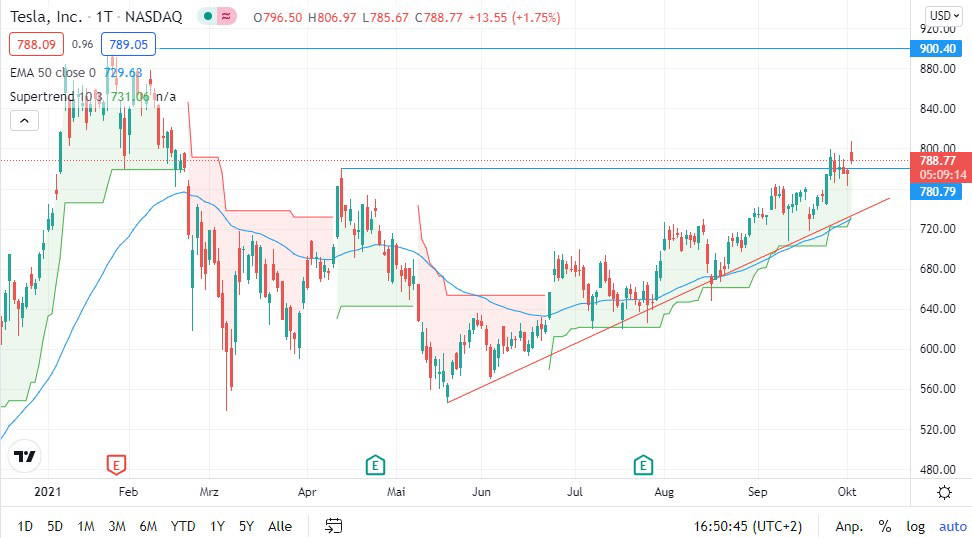972x538 pixels.
Task: Toggle log scale mode
Action: [x=916, y=526]
